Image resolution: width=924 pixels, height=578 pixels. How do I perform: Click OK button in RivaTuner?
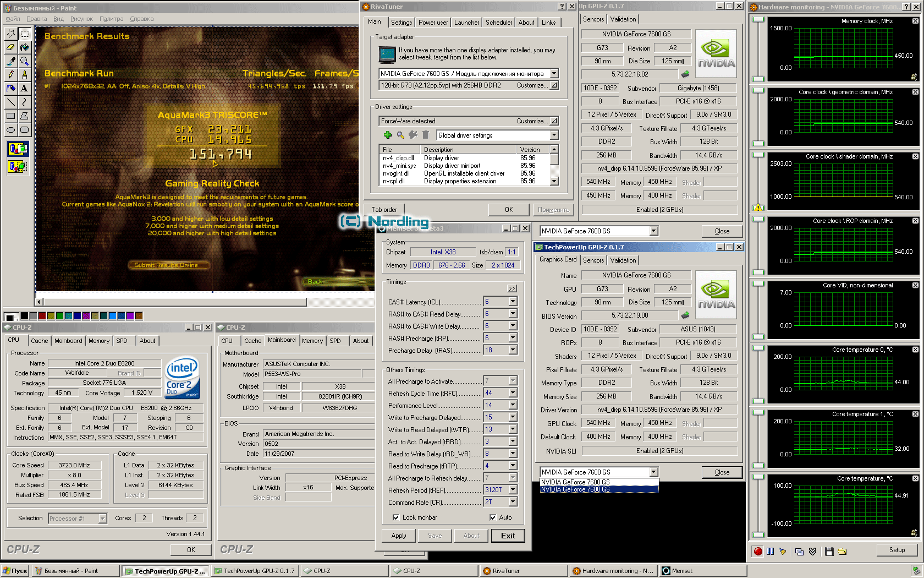pyautogui.click(x=509, y=210)
